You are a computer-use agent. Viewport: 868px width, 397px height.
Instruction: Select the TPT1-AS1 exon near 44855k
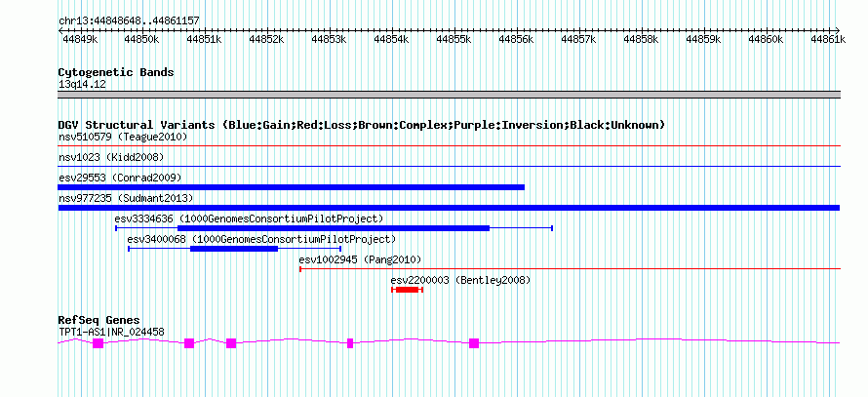[x=474, y=343]
